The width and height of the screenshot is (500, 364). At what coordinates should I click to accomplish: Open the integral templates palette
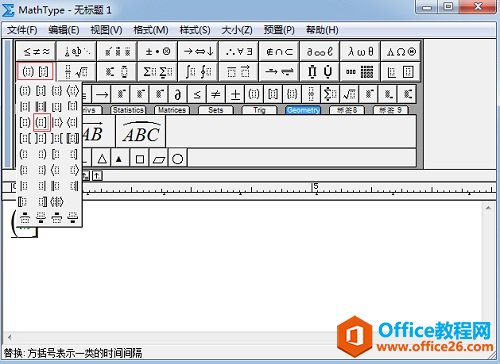tap(198, 71)
